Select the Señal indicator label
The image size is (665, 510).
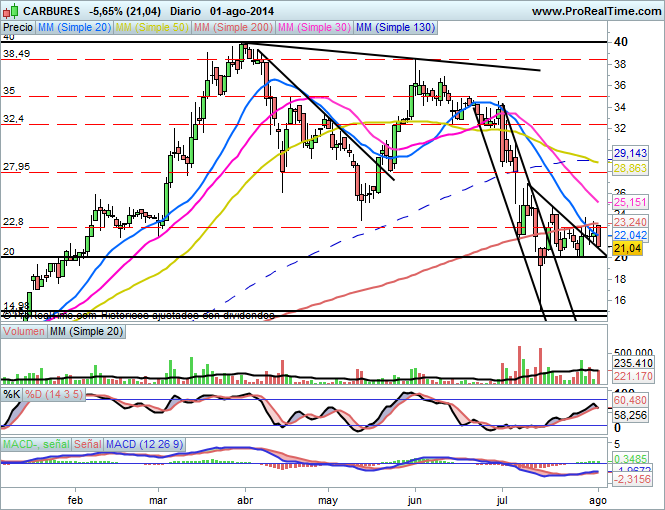click(88, 442)
